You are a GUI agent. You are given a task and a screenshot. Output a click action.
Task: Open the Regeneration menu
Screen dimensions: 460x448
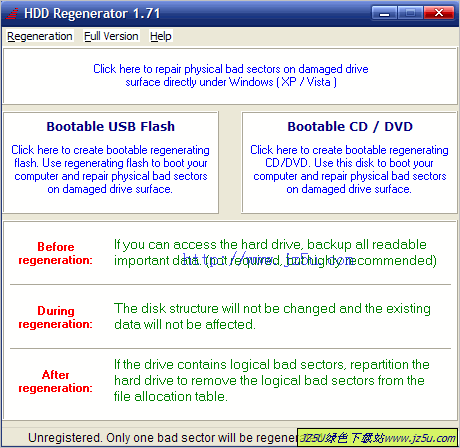(40, 36)
